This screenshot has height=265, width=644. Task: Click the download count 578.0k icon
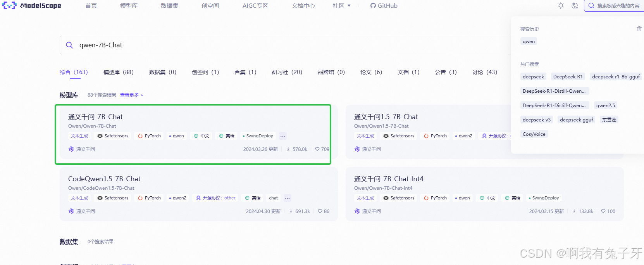pos(288,149)
